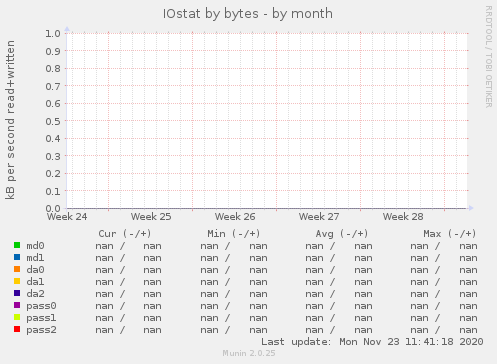Click the Cur (-/+) column header
This screenshot has height=364, width=497.
click(x=125, y=234)
